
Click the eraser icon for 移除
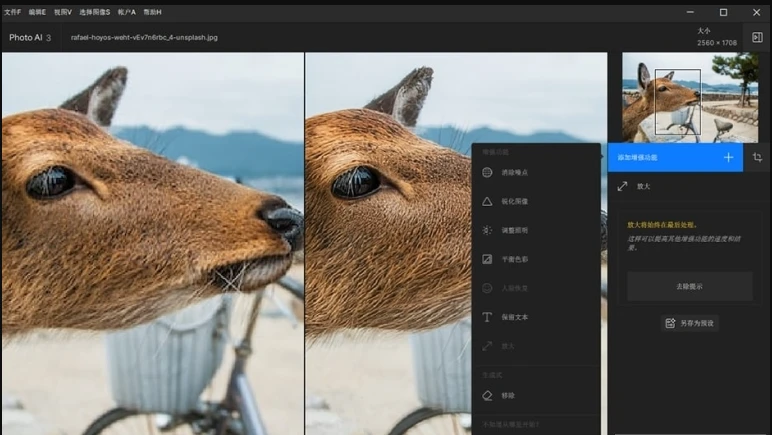click(487, 396)
